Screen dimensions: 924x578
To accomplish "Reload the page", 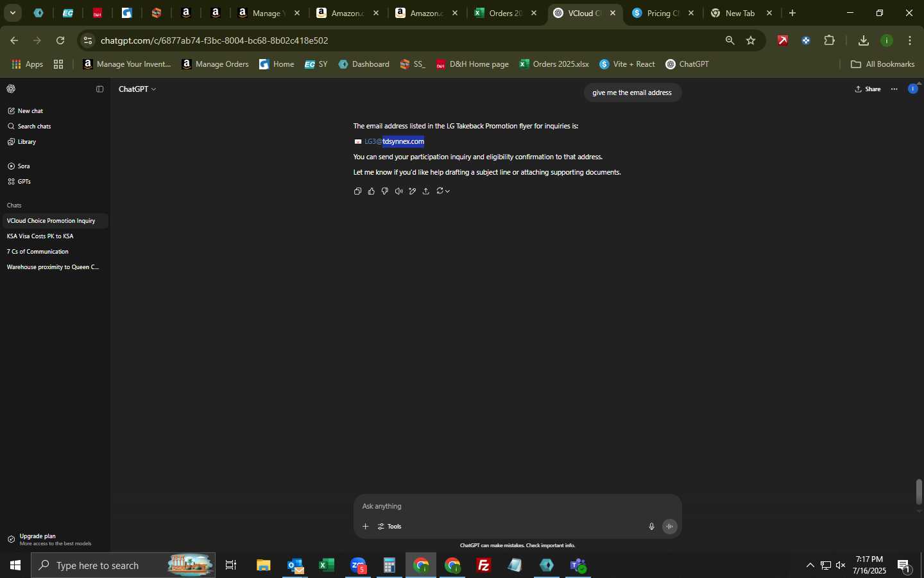I will (60, 40).
